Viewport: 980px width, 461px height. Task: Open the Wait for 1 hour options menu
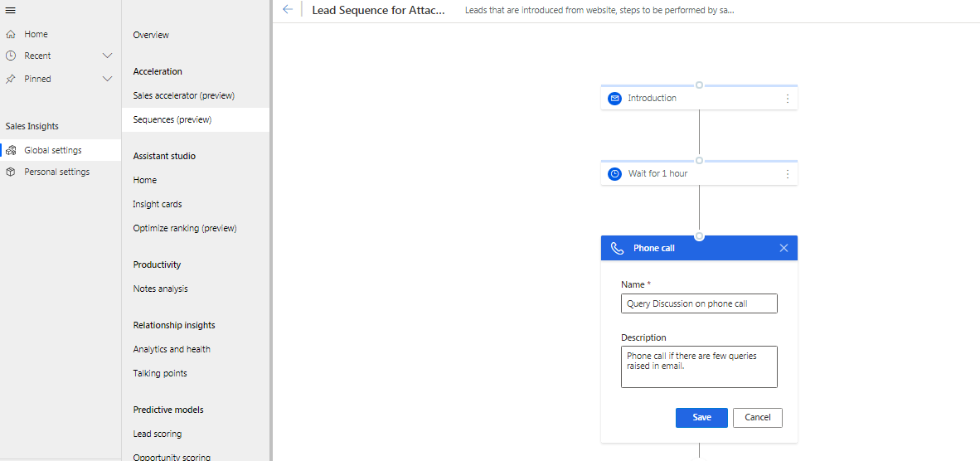coord(787,173)
